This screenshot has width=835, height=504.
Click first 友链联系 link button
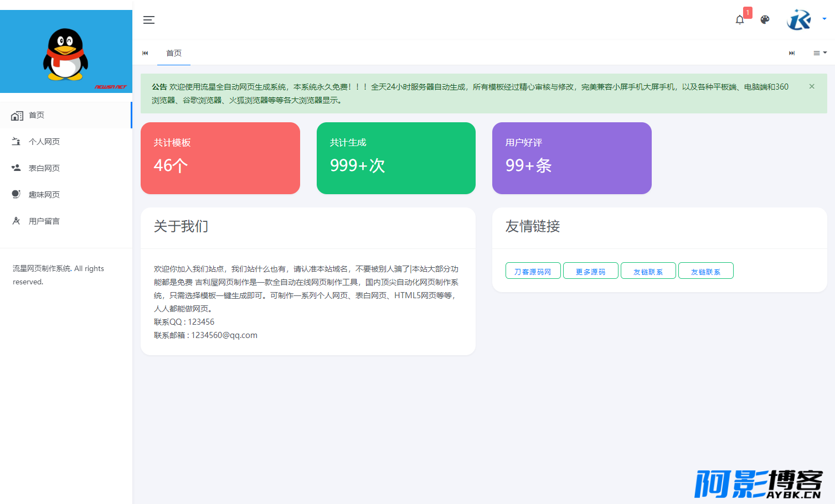pos(648,271)
